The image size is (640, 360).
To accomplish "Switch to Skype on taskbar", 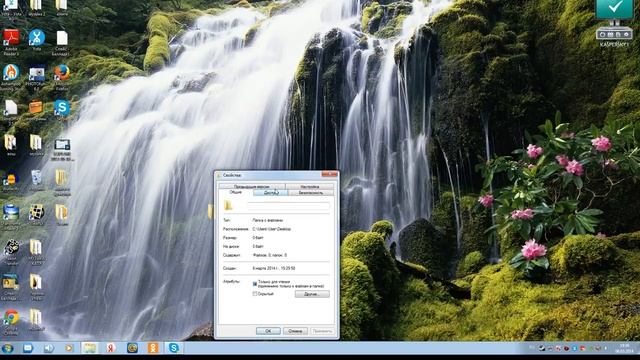I will pyautogui.click(x=173, y=348).
